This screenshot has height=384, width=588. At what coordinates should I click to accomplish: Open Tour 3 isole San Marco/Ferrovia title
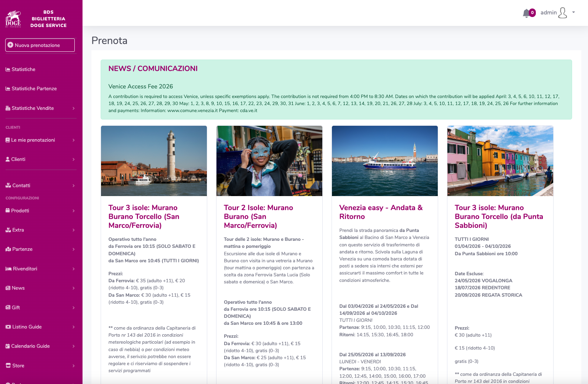[x=144, y=216]
